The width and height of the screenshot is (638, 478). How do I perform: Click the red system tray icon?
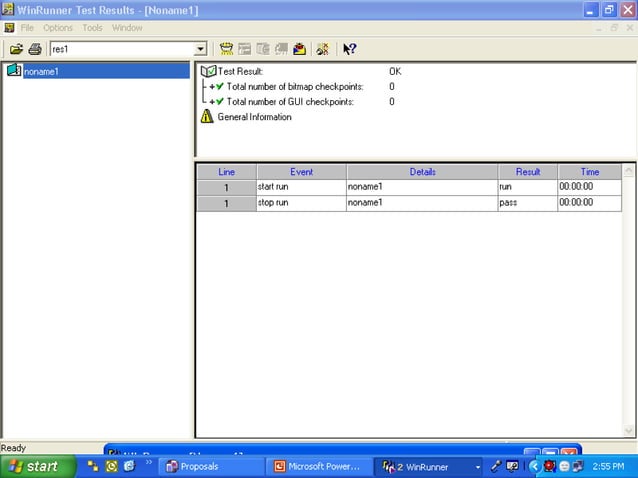pos(550,466)
